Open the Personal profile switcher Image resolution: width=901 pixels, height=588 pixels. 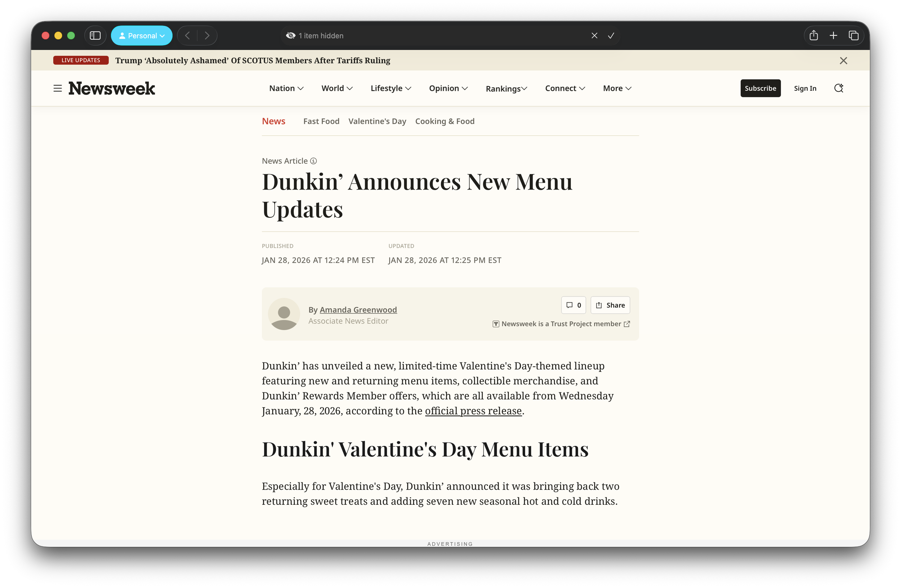[142, 35]
